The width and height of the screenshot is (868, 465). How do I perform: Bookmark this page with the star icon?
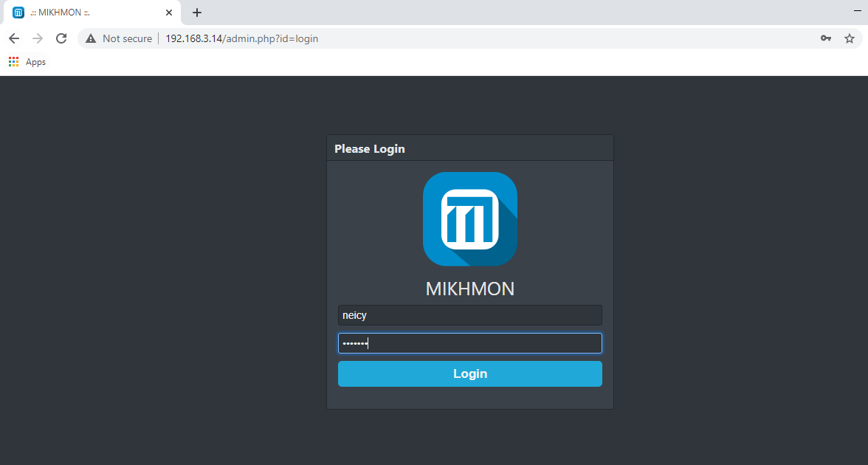[x=849, y=38]
